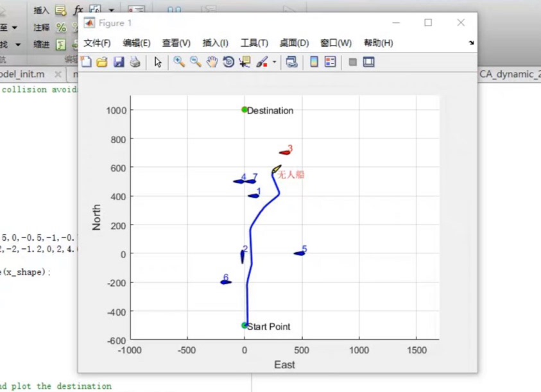Open the 窗口(W) menu
The width and height of the screenshot is (541, 392).
(336, 43)
